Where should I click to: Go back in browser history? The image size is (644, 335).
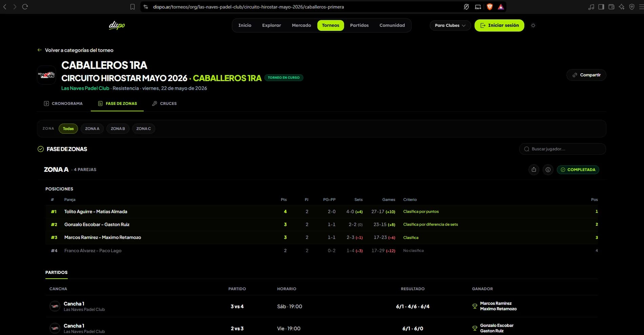pos(5,7)
